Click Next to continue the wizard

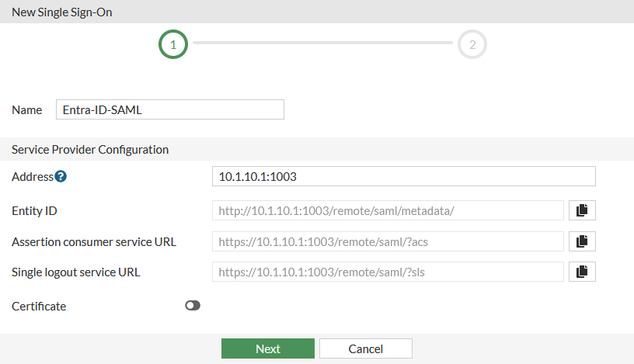(268, 348)
